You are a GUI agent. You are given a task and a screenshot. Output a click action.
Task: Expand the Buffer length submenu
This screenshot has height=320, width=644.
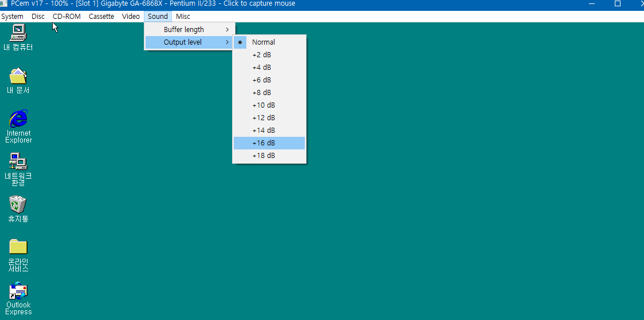click(x=190, y=30)
